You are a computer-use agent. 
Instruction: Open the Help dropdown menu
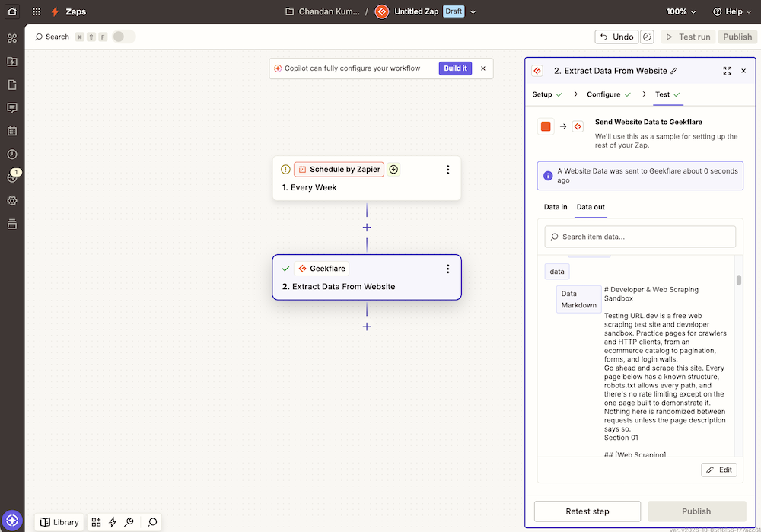point(732,11)
